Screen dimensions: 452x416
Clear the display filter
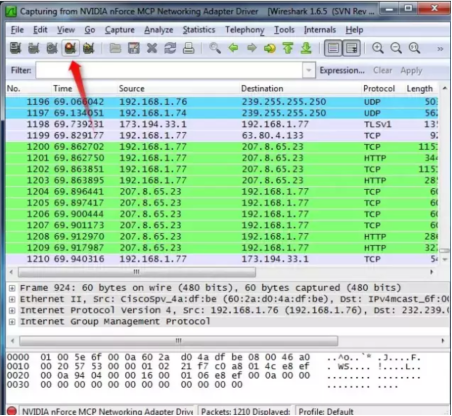[383, 70]
